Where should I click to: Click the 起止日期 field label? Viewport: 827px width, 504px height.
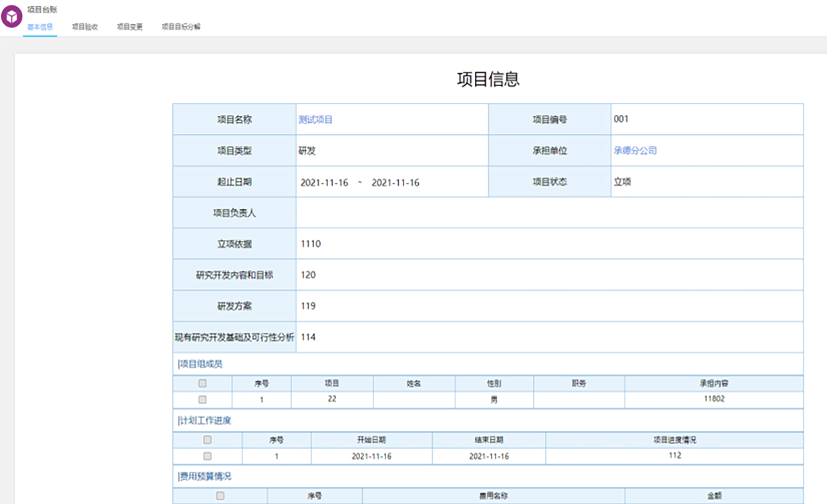click(234, 182)
